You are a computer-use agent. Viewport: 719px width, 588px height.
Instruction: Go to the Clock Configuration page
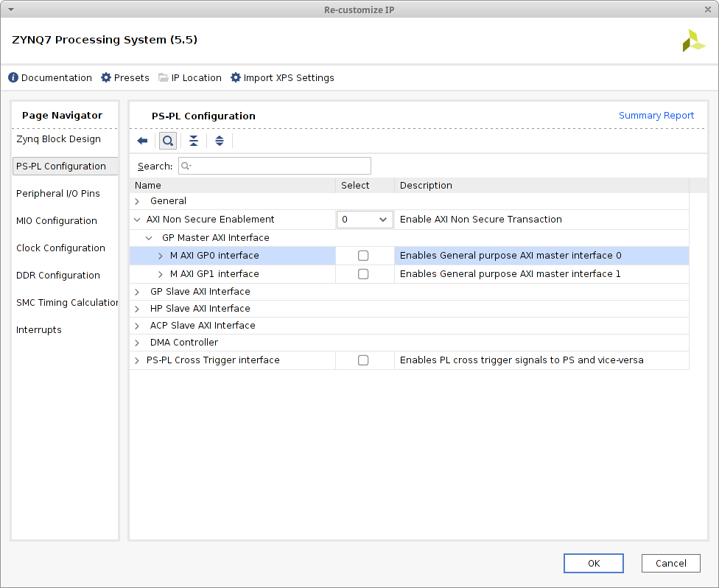coord(60,248)
